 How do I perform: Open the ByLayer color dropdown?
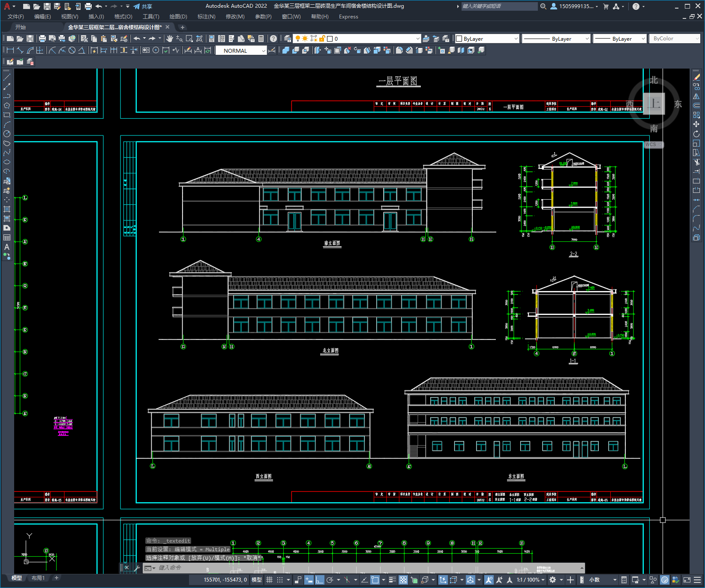487,39
